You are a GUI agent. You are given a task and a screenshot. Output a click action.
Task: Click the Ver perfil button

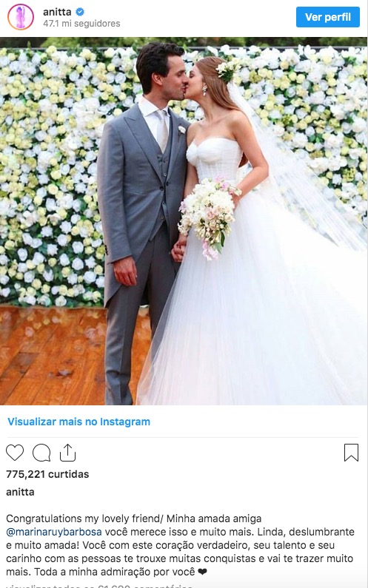point(328,17)
